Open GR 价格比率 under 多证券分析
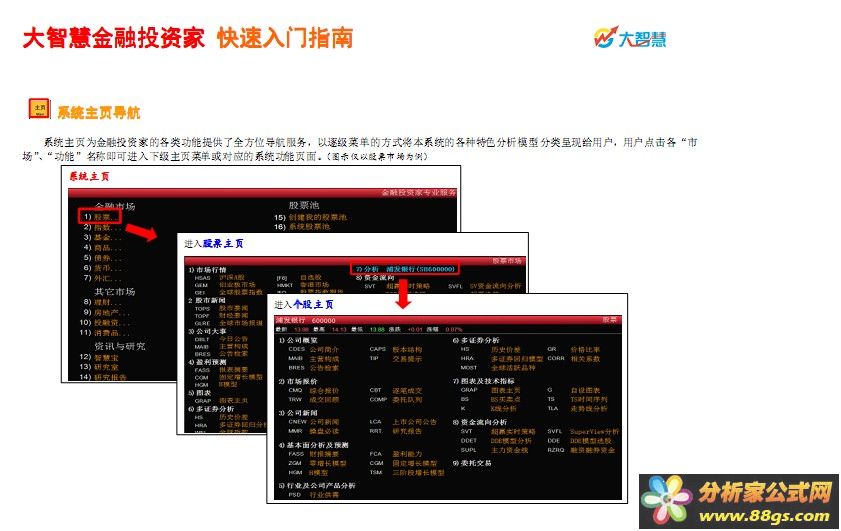The image size is (841, 531). (573, 350)
